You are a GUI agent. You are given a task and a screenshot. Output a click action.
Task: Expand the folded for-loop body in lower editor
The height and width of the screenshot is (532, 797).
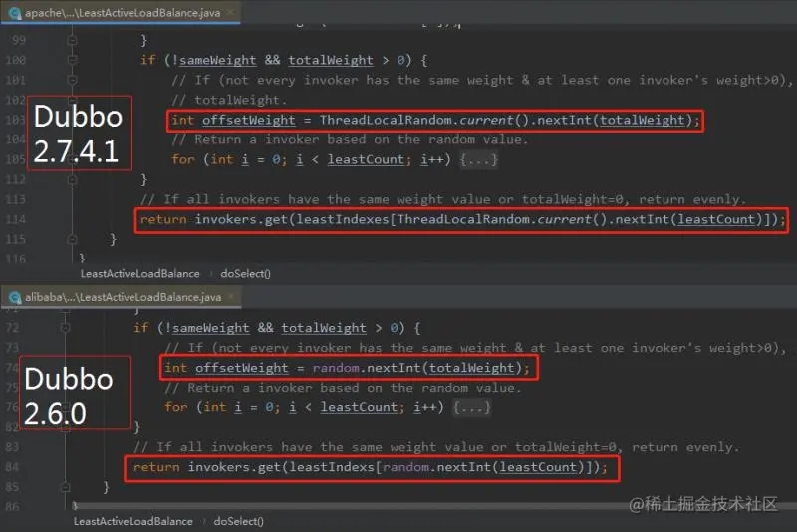[471, 407]
